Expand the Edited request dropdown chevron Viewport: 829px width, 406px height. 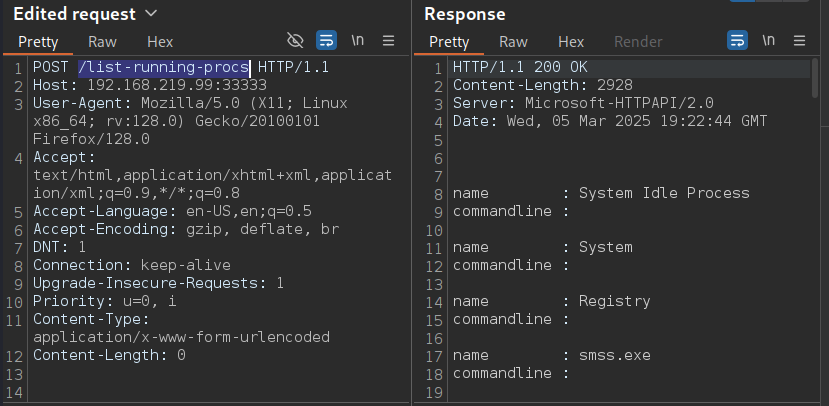151,14
